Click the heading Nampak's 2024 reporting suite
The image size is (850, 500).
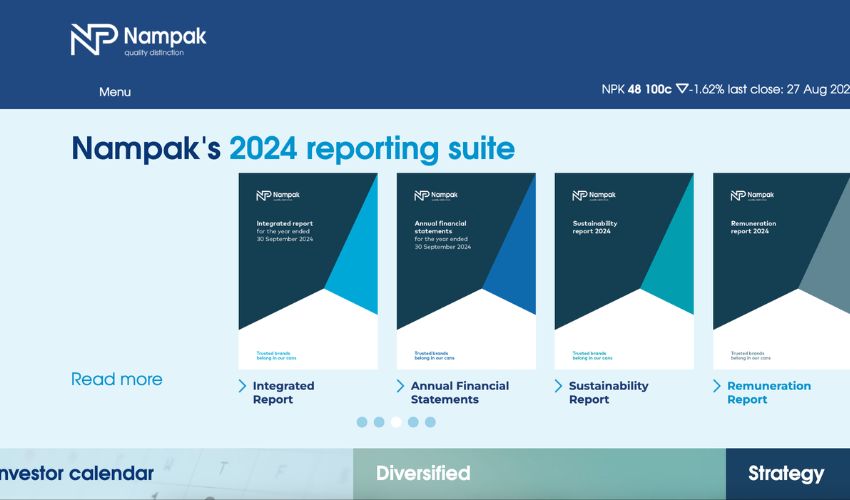293,149
